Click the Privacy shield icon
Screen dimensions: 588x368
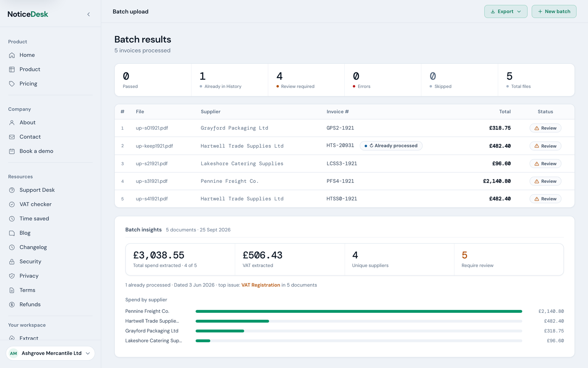pyautogui.click(x=12, y=276)
